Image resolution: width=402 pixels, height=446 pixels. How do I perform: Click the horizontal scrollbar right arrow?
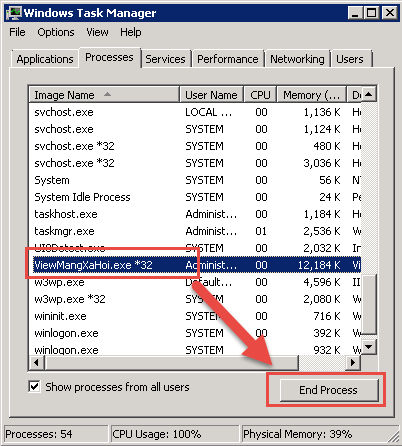click(353, 362)
